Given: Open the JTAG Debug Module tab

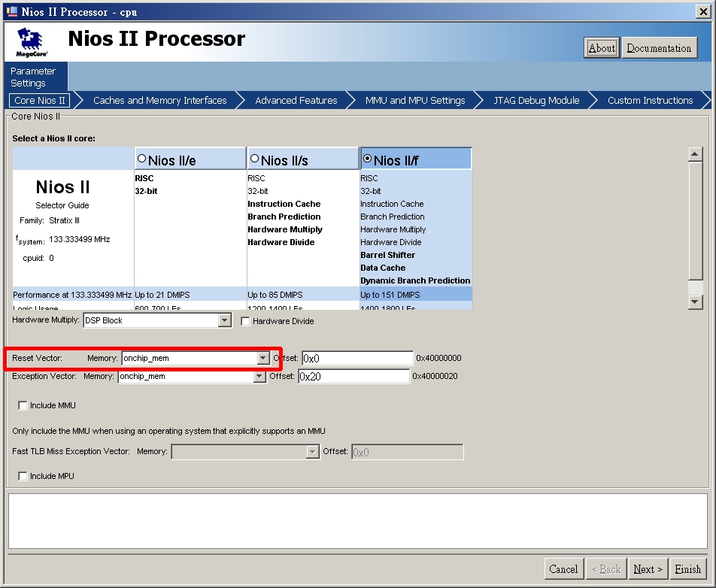Looking at the screenshot, I should 536,101.
